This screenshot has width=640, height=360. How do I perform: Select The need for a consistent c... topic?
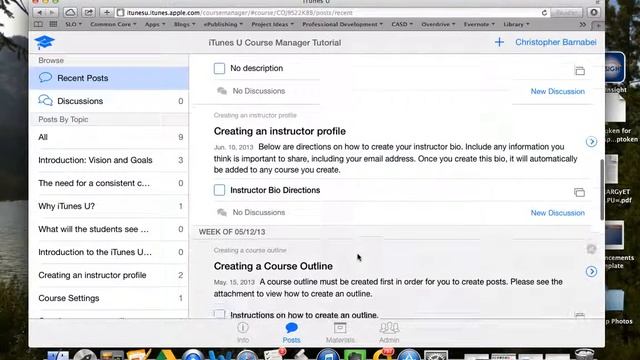tap(109, 183)
